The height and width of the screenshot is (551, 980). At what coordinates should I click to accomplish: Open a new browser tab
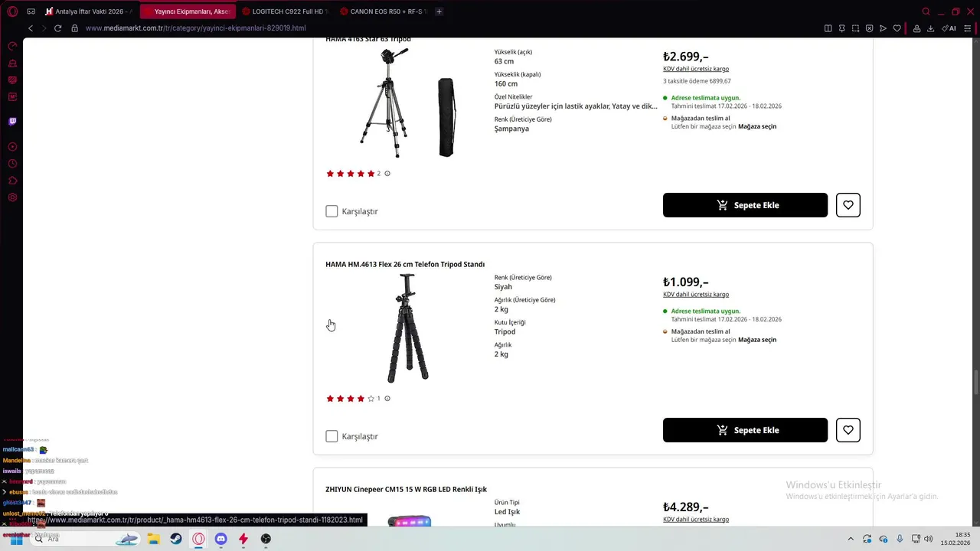439,11
